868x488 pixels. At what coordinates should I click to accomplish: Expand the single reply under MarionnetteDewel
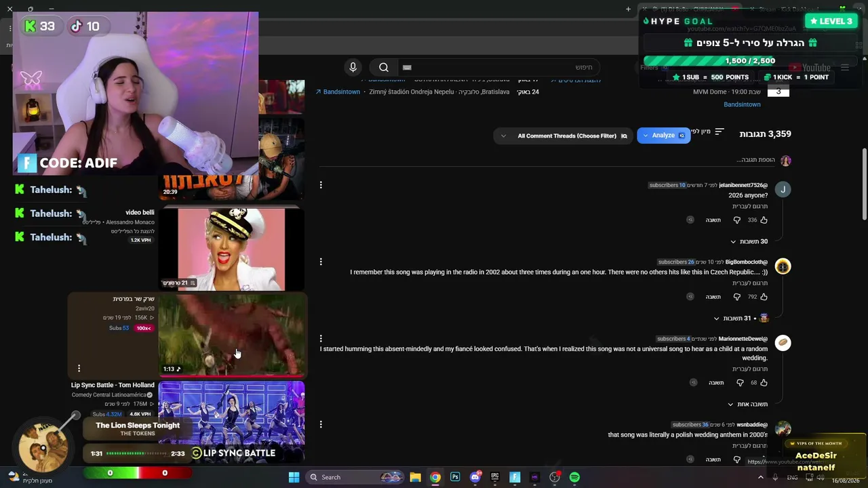coord(747,404)
